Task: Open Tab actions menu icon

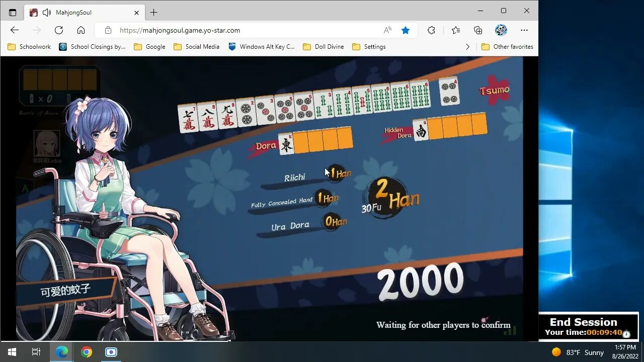Action: pyautogui.click(x=13, y=12)
